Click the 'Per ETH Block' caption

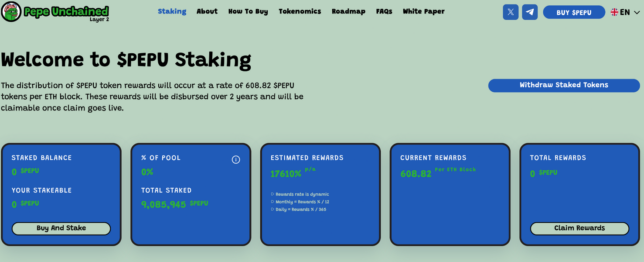click(x=456, y=169)
